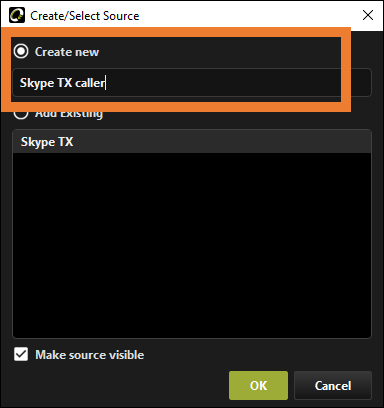
Task: Place cursor on the word "Skype" in name field
Action: point(37,83)
